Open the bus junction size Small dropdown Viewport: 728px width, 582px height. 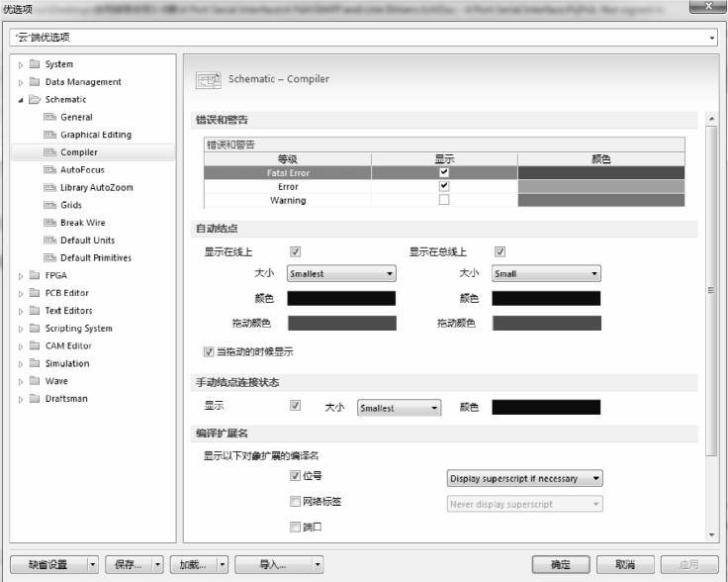546,273
